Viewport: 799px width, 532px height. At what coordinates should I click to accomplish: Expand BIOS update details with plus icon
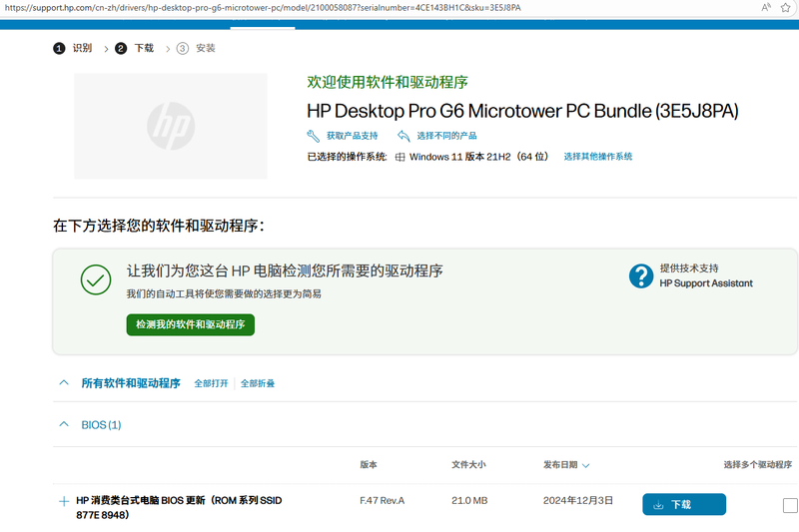tap(64, 501)
